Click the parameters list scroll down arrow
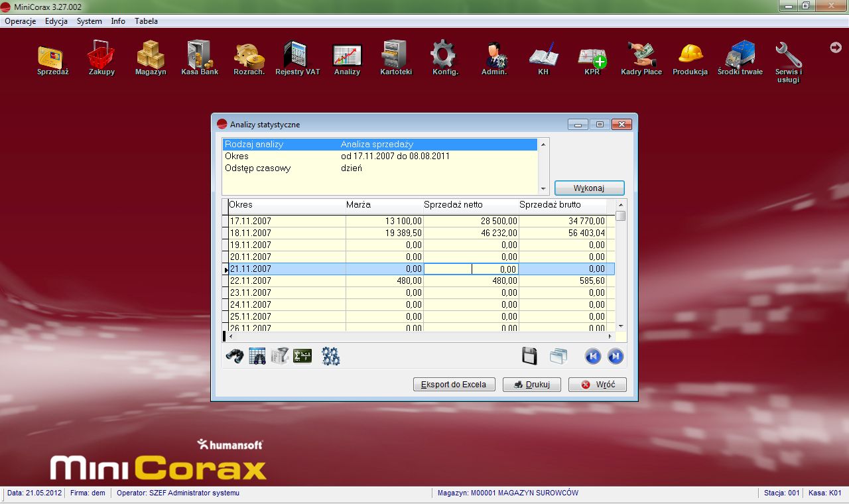 tap(543, 190)
